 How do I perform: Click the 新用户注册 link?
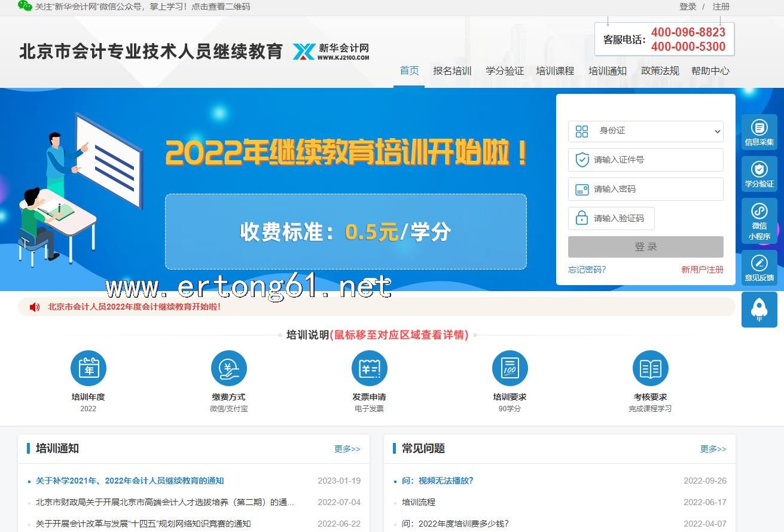[702, 270]
